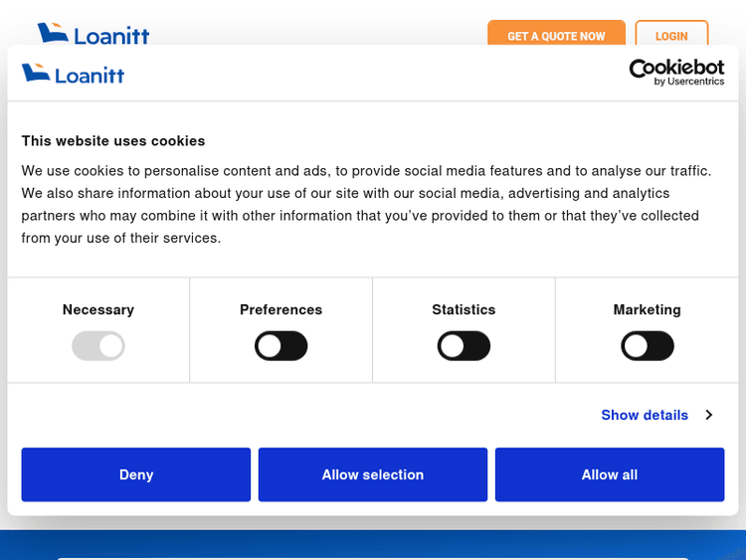This screenshot has height=560, width=746.
Task: Open the Login button in the header
Action: pyautogui.click(x=671, y=36)
